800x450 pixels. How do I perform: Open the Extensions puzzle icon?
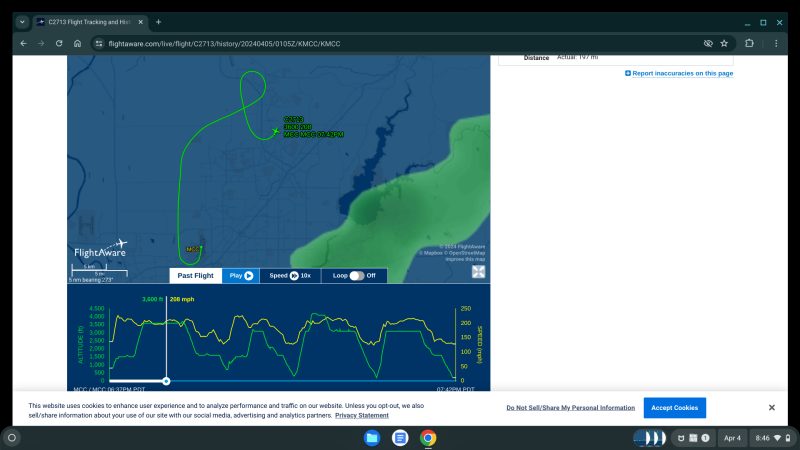[749, 43]
